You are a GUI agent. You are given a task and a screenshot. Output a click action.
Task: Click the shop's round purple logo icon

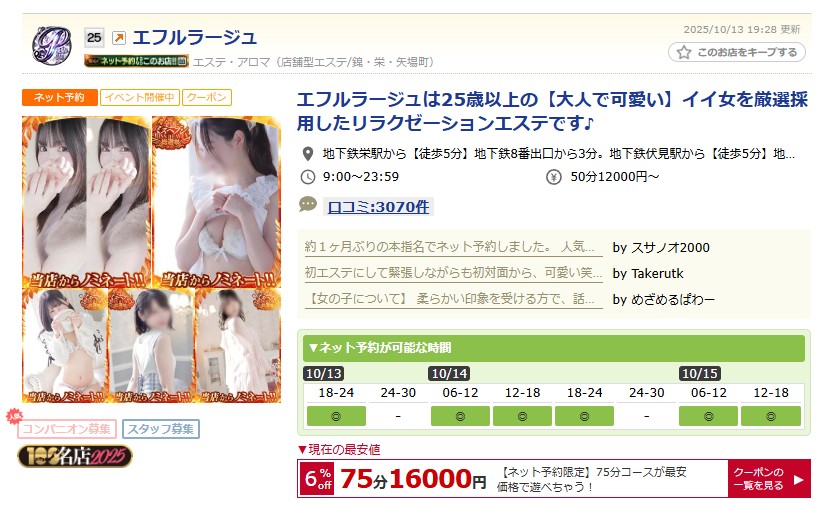pos(52,45)
